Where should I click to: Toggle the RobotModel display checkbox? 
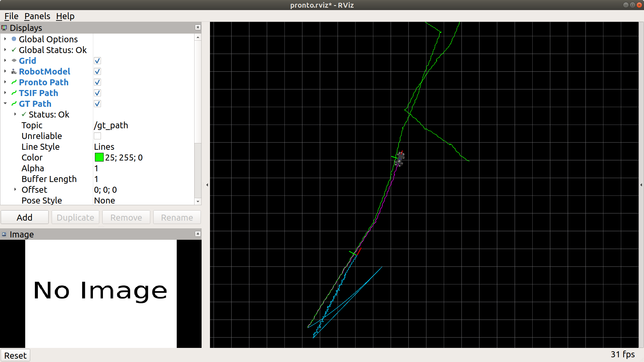tap(97, 72)
